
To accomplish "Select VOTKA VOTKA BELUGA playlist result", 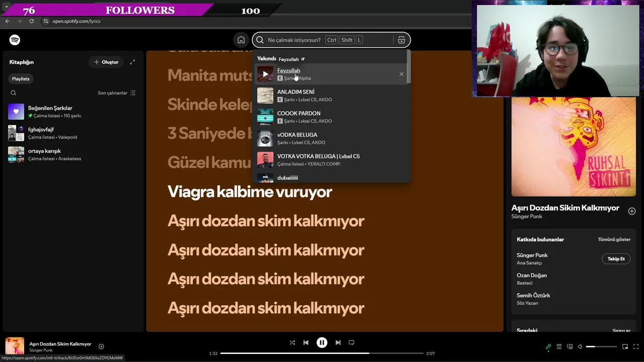I will 332,160.
